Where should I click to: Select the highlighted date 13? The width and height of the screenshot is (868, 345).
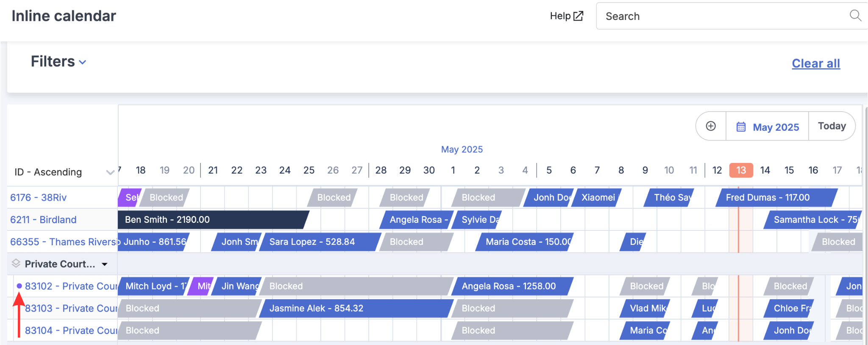pyautogui.click(x=741, y=170)
